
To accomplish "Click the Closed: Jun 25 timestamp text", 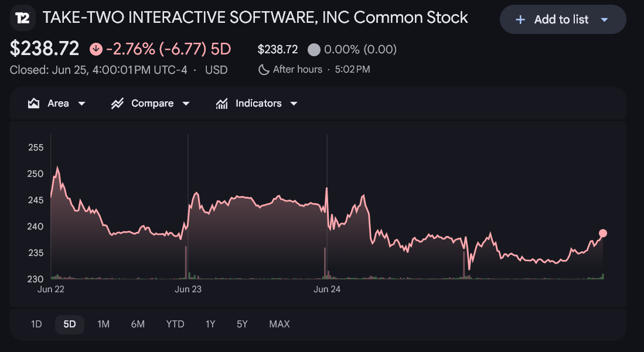I will click(98, 70).
